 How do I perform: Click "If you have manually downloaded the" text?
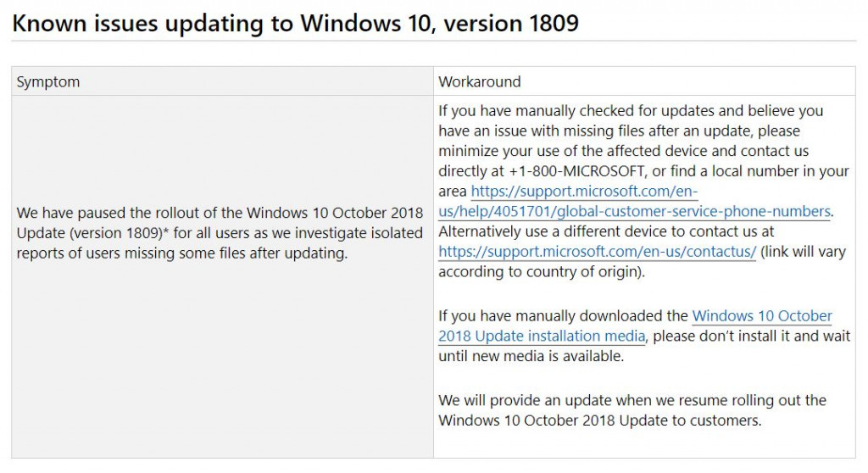563,315
